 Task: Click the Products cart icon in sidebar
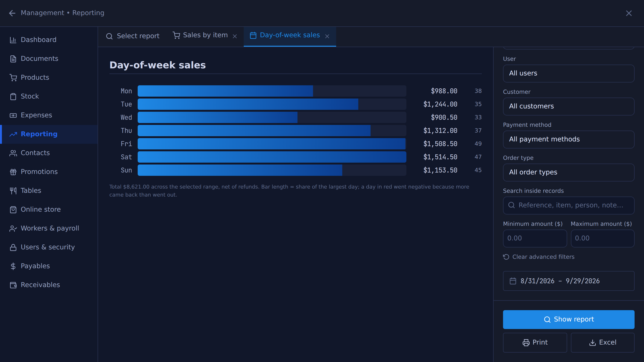(x=13, y=78)
